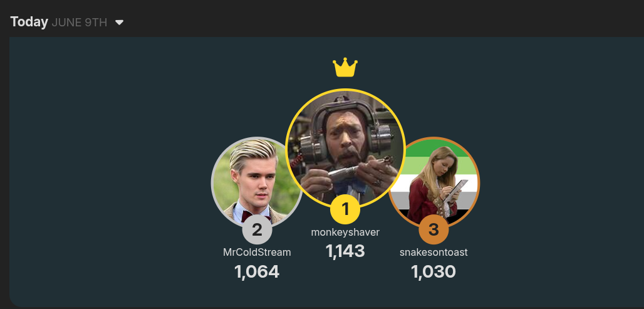This screenshot has width=644, height=309.
Task: Open monkeyshaver's first-place avatar
Action: (x=345, y=149)
